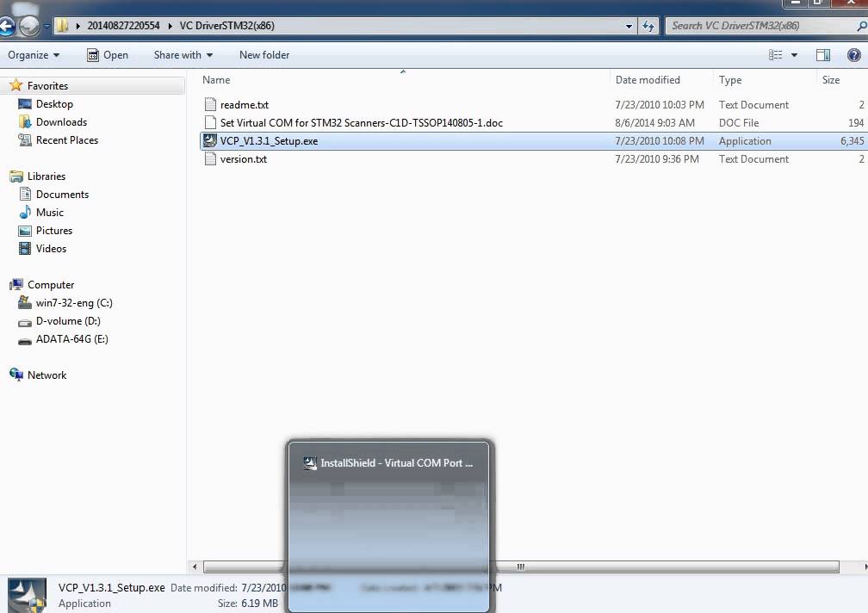The height and width of the screenshot is (613, 868).
Task: Expand the address bar history dropdown
Action: coord(629,26)
